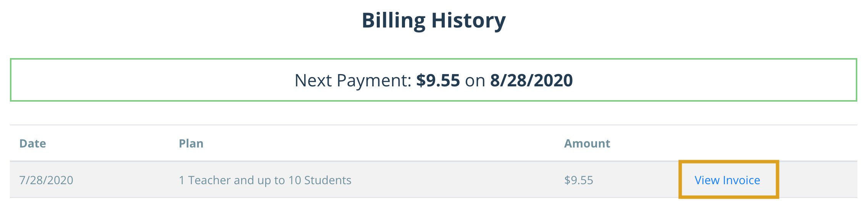Screen dimensions: 868x201
Task: Click the word 'on' in the payment banner
Action: point(475,81)
